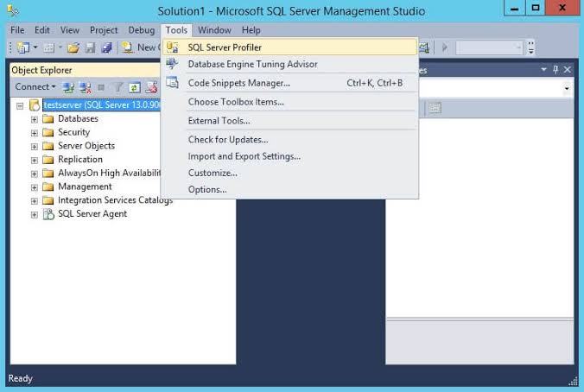
Task: Select Choose Toolbox Items
Action: tap(289, 102)
